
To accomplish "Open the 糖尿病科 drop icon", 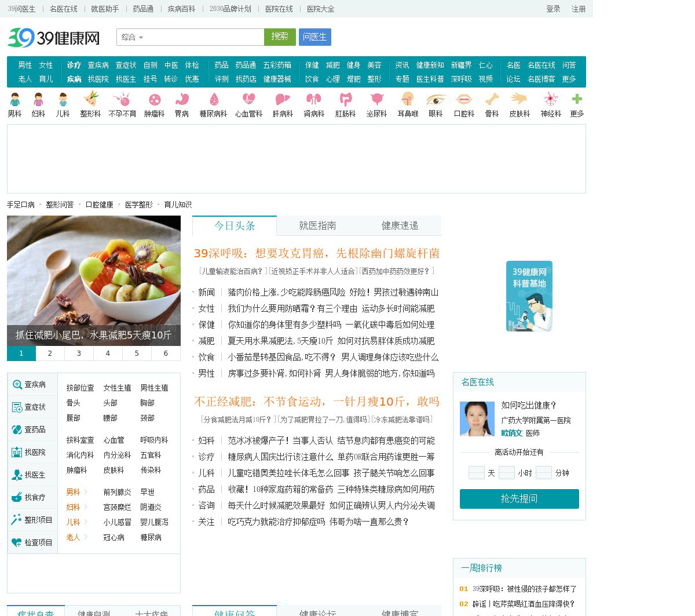I will (x=214, y=99).
